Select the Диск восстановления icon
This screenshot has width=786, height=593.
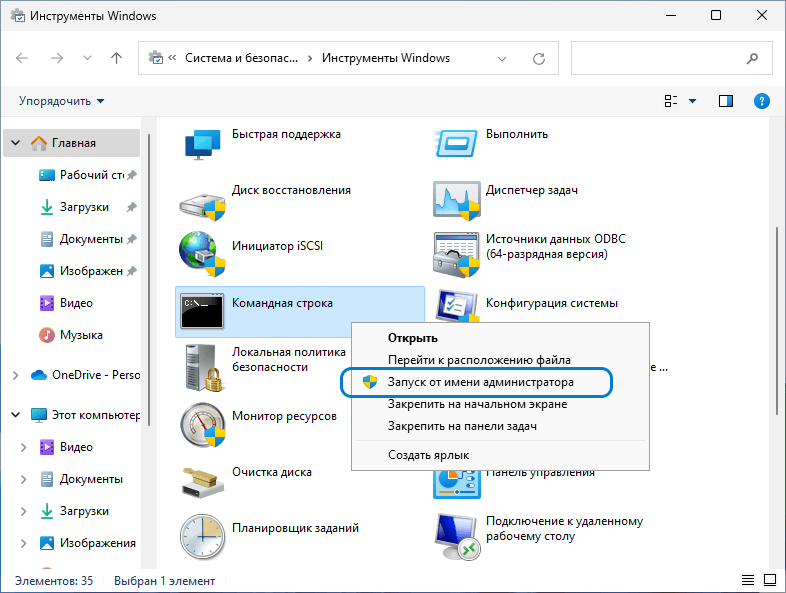(x=202, y=206)
